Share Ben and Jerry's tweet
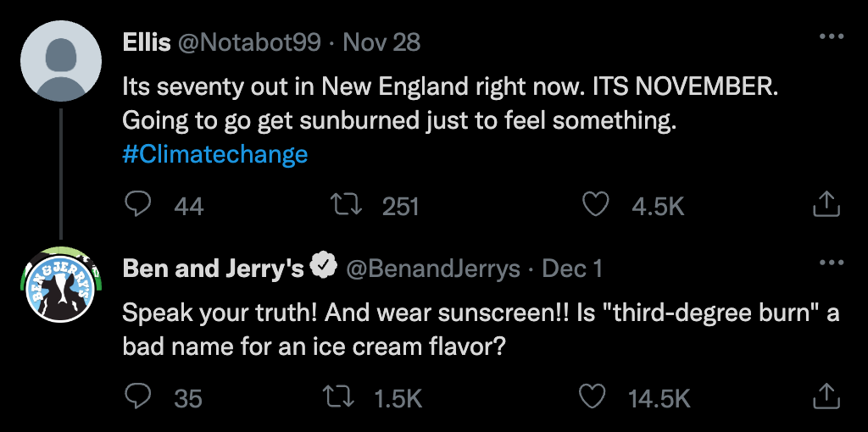This screenshot has width=868, height=432. pos(826,396)
